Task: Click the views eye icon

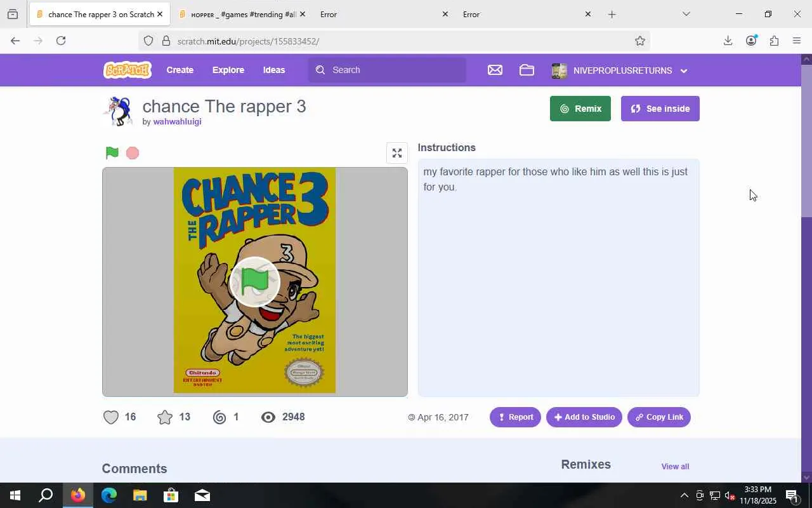Action: pos(268,417)
